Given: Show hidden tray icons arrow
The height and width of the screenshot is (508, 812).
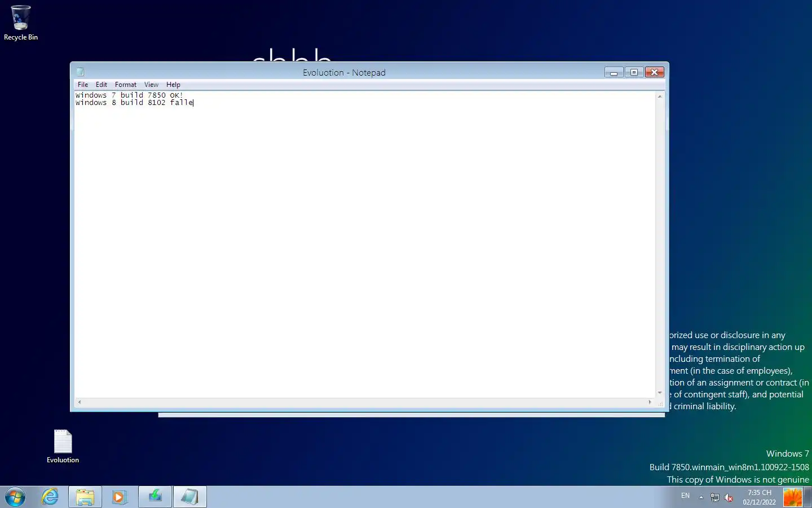Looking at the screenshot, I should coord(701,497).
